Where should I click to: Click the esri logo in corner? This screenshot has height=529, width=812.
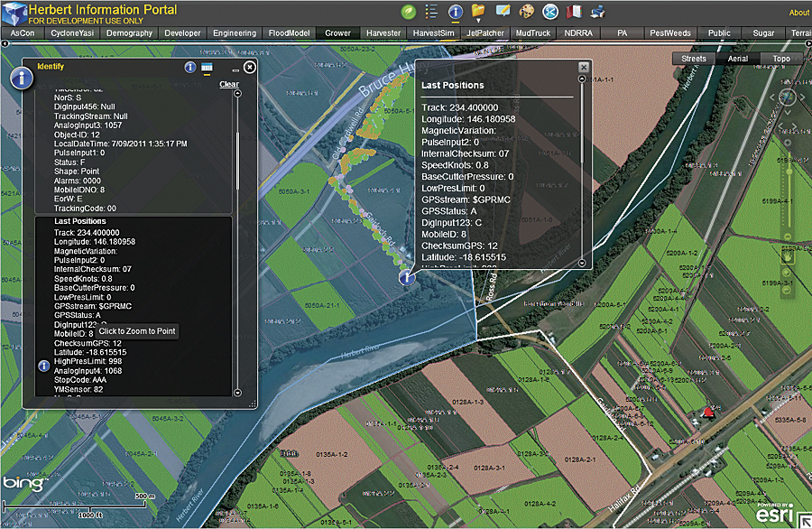(x=775, y=515)
